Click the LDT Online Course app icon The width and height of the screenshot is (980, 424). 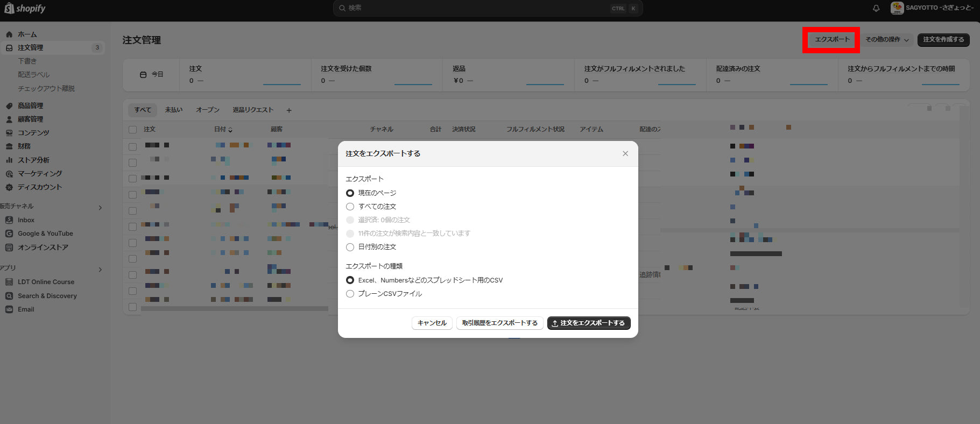[x=9, y=282]
